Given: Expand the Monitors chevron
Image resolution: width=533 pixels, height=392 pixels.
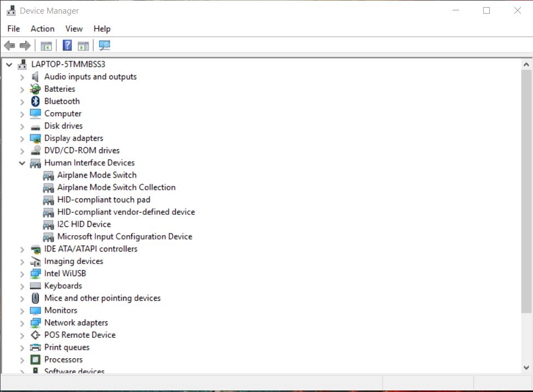Looking at the screenshot, I should tap(22, 311).
